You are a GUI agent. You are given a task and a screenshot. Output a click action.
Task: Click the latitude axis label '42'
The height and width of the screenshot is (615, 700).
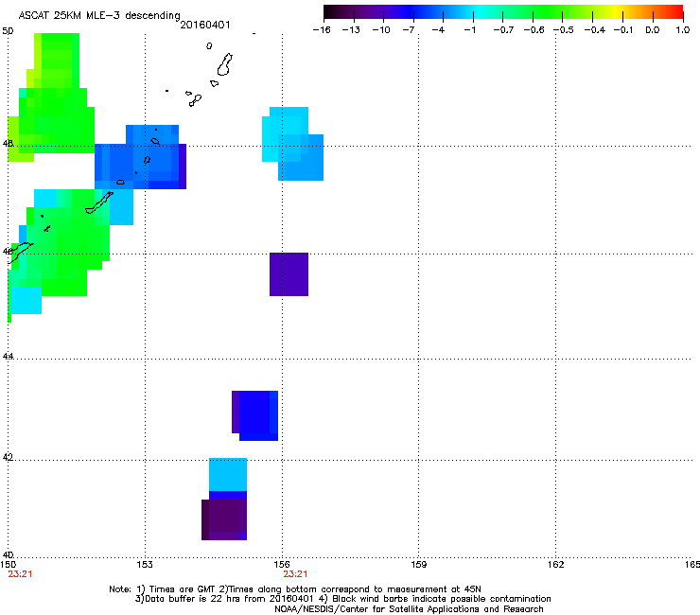tap(8, 457)
